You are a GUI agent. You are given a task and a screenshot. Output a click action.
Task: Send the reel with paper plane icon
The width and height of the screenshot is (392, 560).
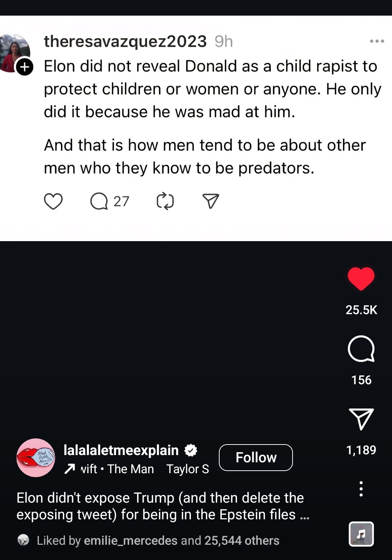pyautogui.click(x=361, y=419)
